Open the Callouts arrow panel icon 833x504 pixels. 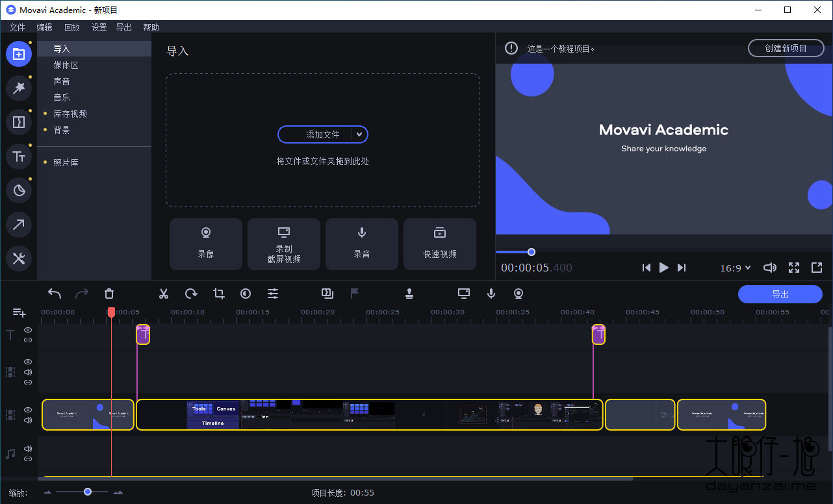coord(19,225)
